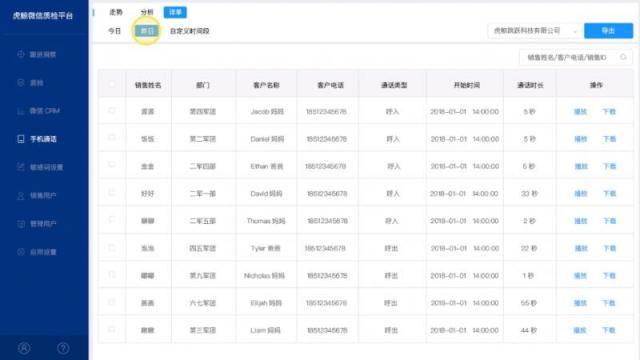Select the 详单 tab
This screenshot has height=360, width=640.
pyautogui.click(x=175, y=12)
